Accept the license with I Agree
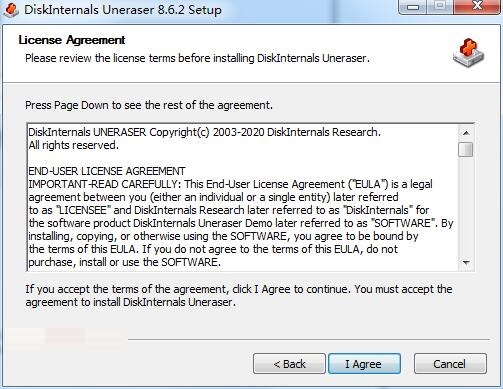The width and height of the screenshot is (503, 389). pyautogui.click(x=364, y=364)
